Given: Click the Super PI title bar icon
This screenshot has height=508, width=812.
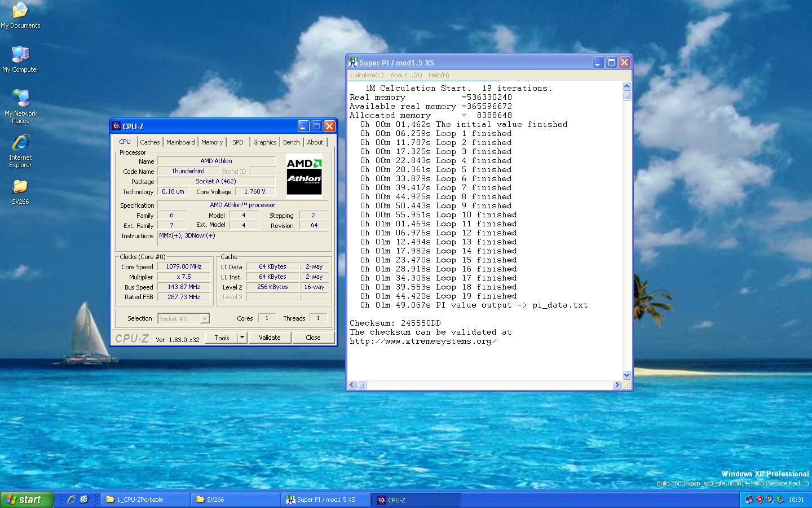Looking at the screenshot, I should tap(353, 62).
